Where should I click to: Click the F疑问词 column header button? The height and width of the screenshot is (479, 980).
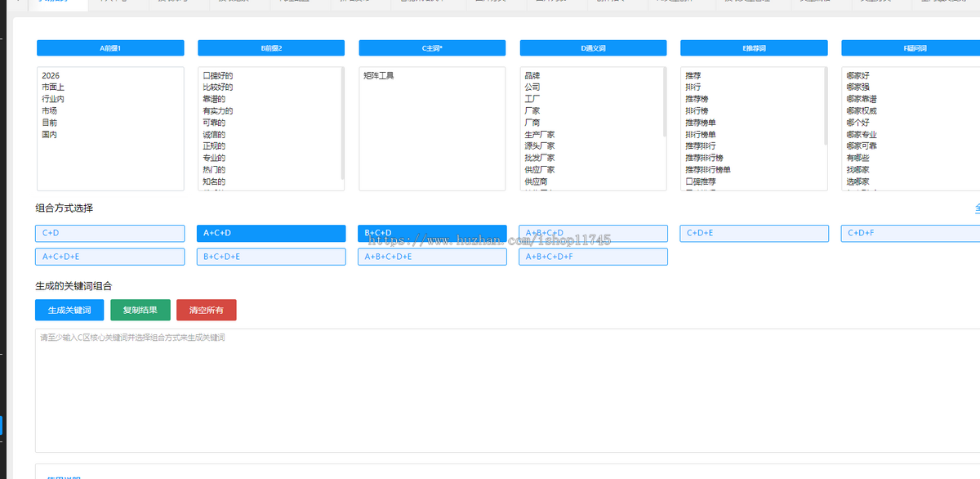[x=911, y=48]
